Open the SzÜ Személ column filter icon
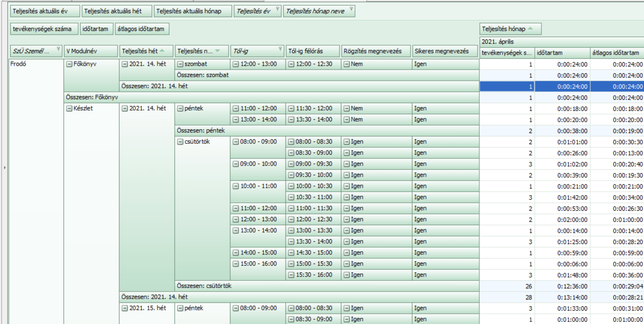This screenshot has height=324, width=644. (x=58, y=49)
